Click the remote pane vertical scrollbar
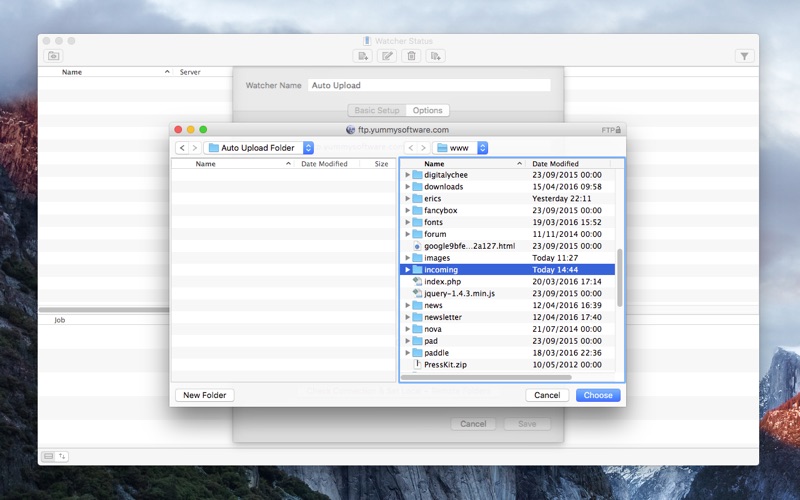 (x=620, y=278)
